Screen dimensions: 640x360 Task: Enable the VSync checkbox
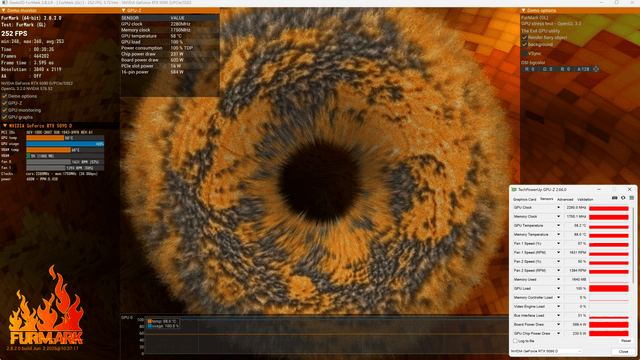coord(524,53)
